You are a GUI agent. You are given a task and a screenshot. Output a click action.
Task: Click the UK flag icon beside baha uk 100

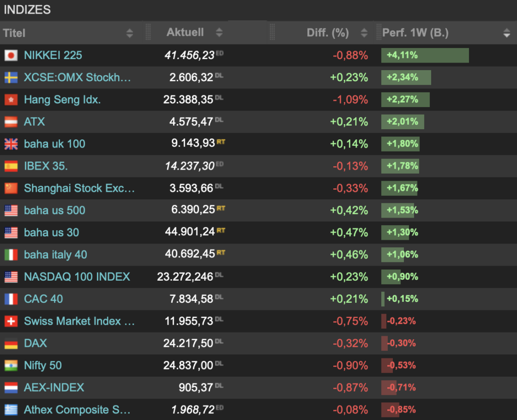coord(11,144)
